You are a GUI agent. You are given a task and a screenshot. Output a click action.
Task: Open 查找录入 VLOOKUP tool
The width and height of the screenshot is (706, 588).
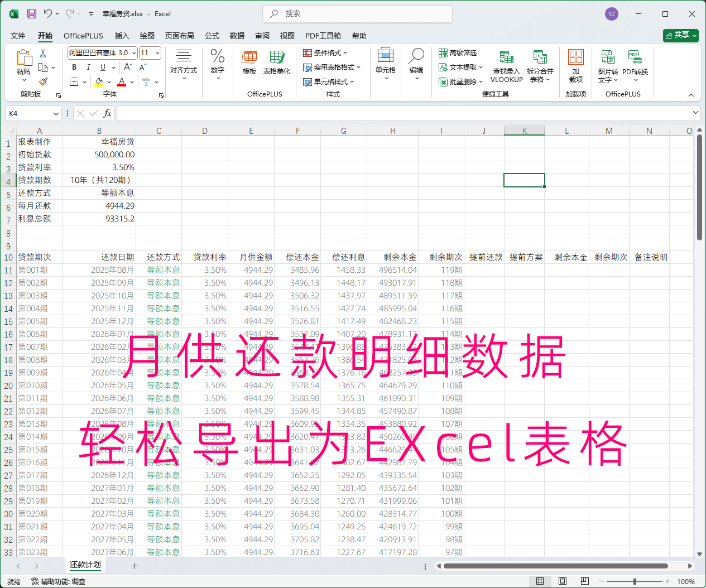click(x=506, y=66)
